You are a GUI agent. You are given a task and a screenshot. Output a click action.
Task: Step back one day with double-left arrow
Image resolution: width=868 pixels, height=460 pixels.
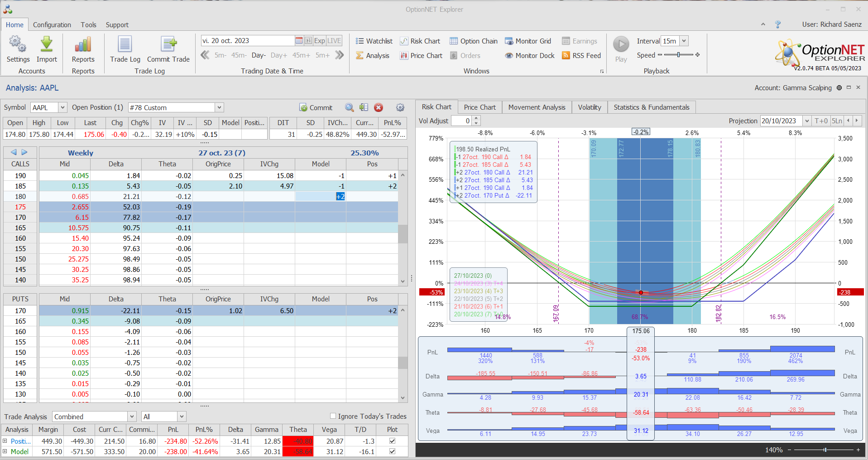point(205,55)
